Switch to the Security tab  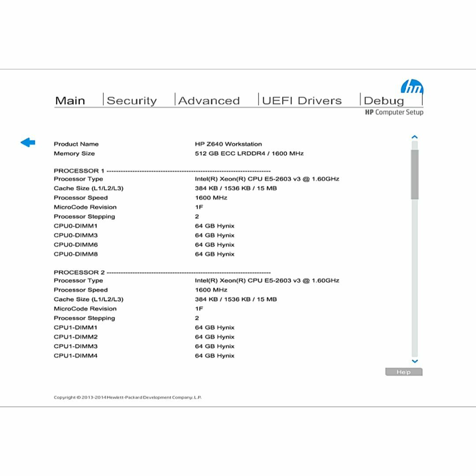click(132, 100)
